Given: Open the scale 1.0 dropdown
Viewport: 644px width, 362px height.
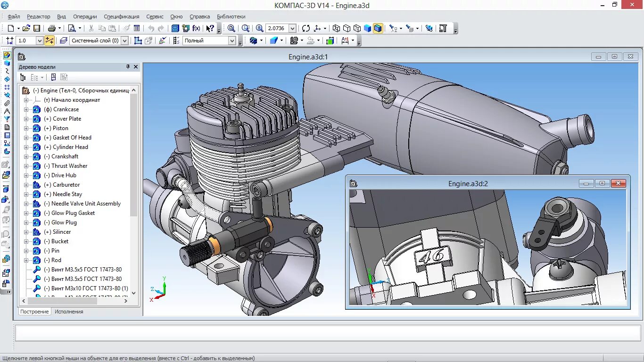Looking at the screenshot, I should [x=40, y=41].
